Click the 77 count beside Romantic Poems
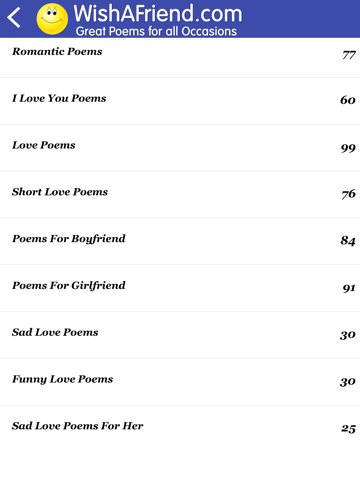This screenshot has width=360, height=480. (x=349, y=55)
